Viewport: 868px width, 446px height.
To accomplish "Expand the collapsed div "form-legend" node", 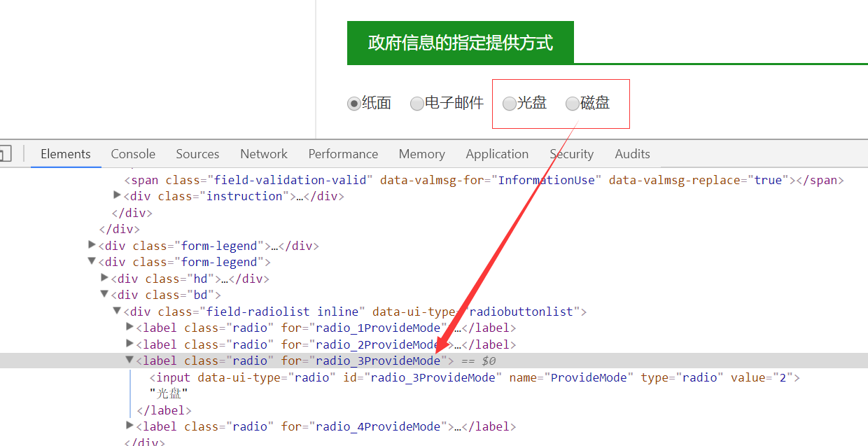I will point(92,245).
